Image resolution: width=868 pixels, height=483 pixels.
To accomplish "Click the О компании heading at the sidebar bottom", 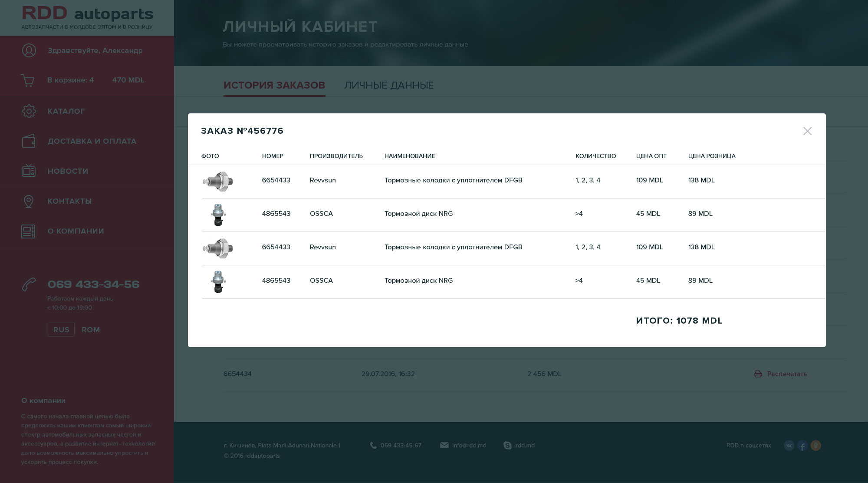I will 43,400.
